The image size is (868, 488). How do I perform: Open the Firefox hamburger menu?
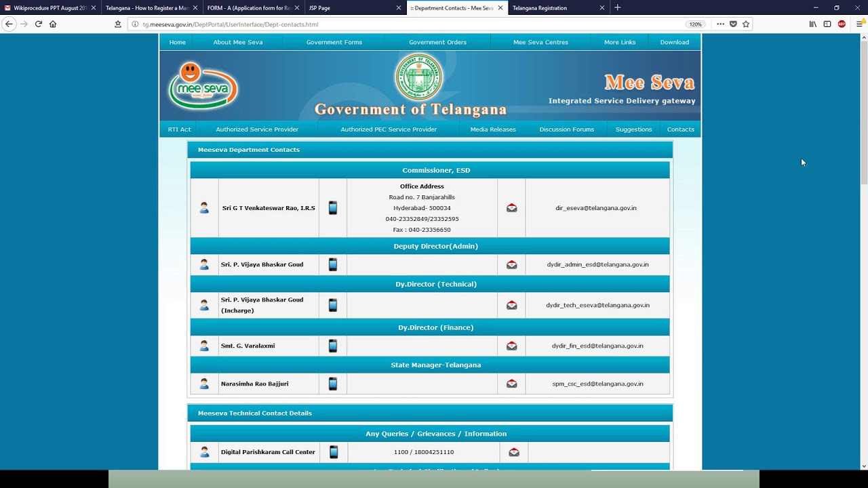(859, 24)
